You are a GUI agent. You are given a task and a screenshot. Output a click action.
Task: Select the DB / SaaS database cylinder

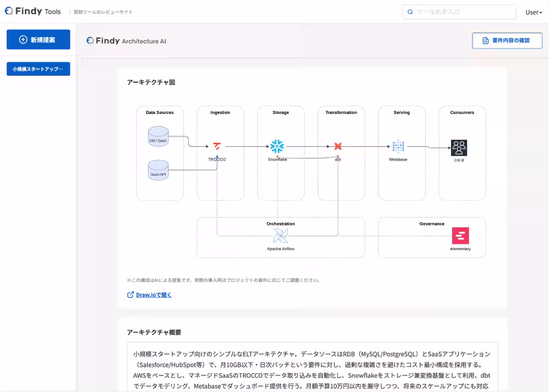158,136
